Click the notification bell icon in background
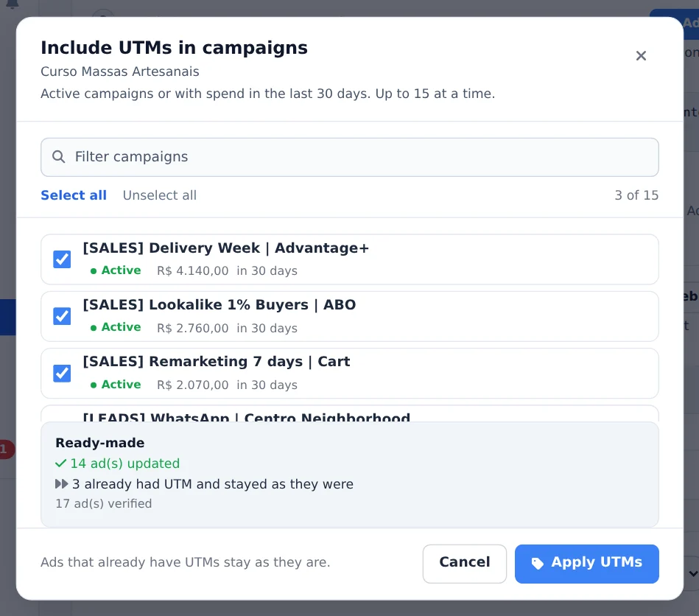The height and width of the screenshot is (616, 699). coord(12,4)
